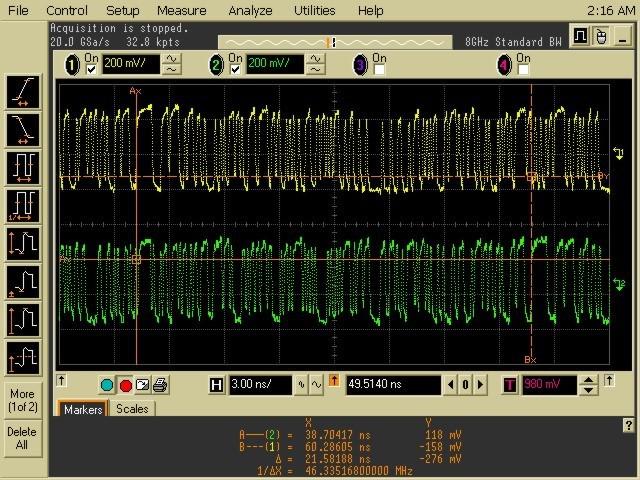Click the question mark help button

pyautogui.click(x=628, y=426)
